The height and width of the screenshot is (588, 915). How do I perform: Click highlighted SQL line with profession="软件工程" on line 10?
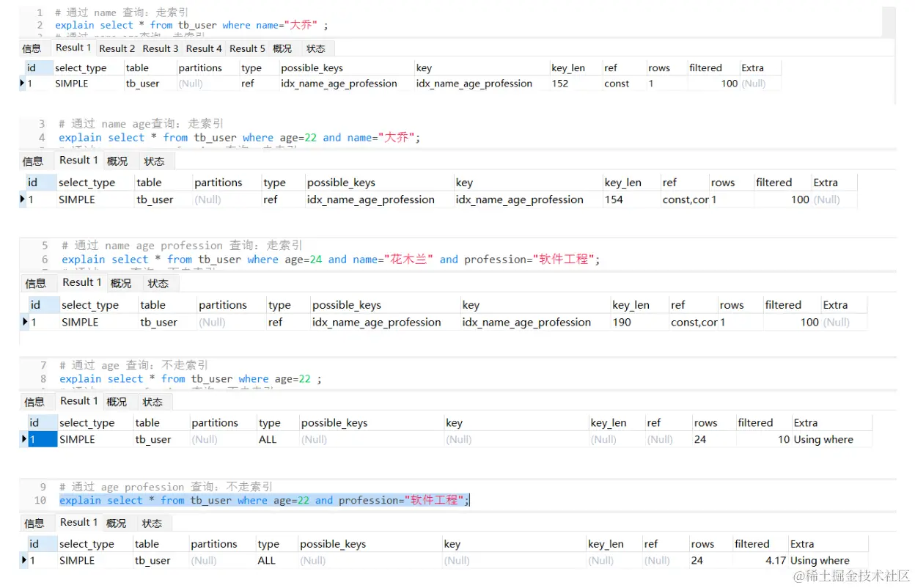[264, 500]
